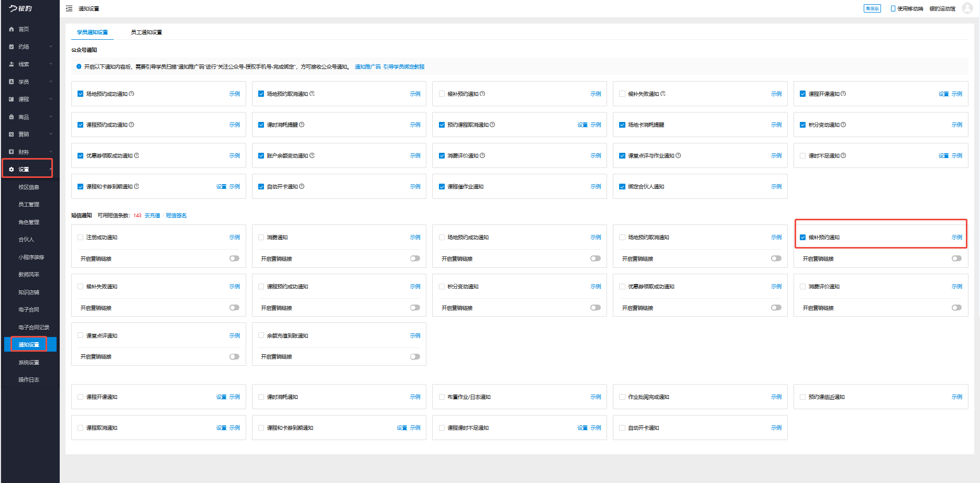Switch to the 员工通知设置 tab
The width and height of the screenshot is (980, 483).
coord(146,32)
